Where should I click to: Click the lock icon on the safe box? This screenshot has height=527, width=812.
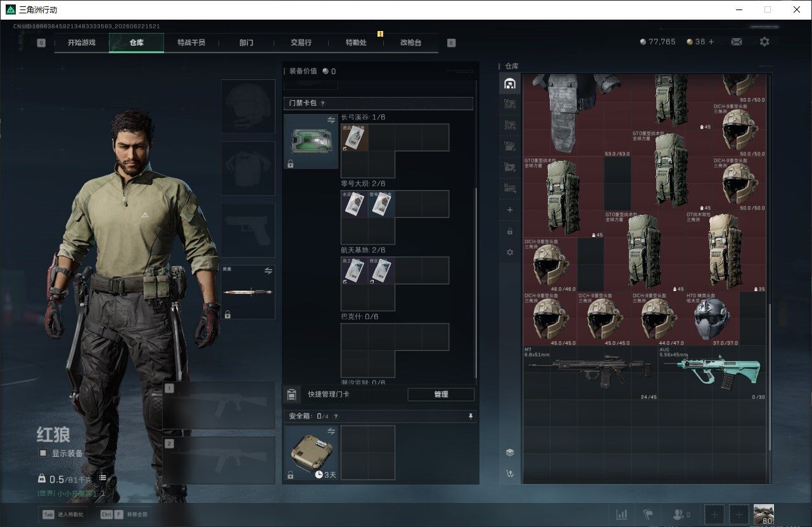[290, 474]
